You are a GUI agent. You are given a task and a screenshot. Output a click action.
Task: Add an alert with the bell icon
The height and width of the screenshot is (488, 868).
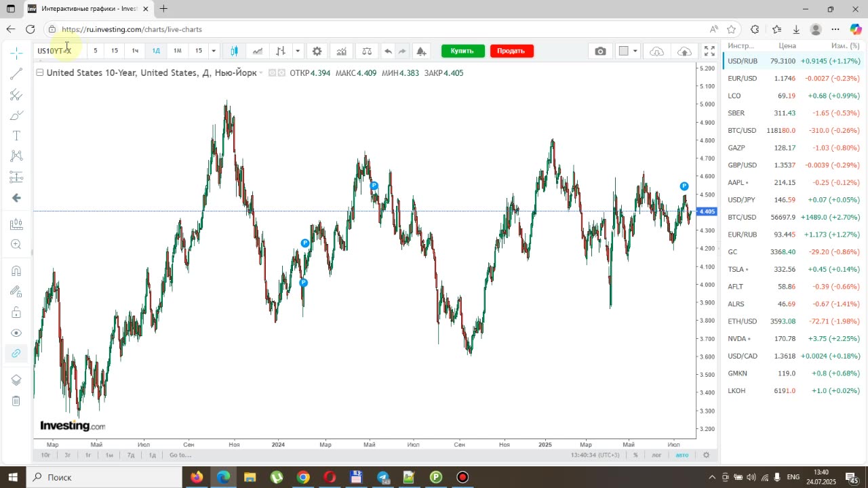[421, 51]
